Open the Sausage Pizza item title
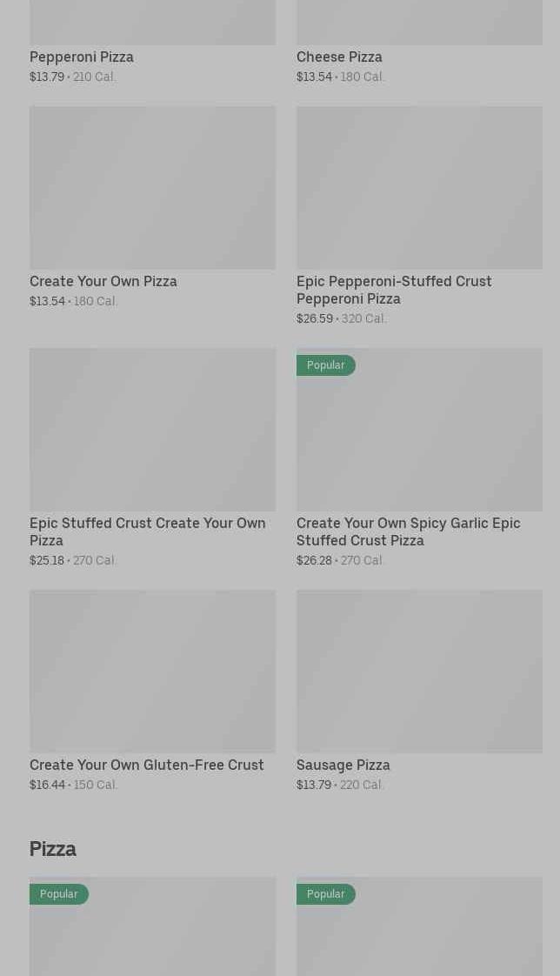560x976 pixels. pyautogui.click(x=343, y=765)
